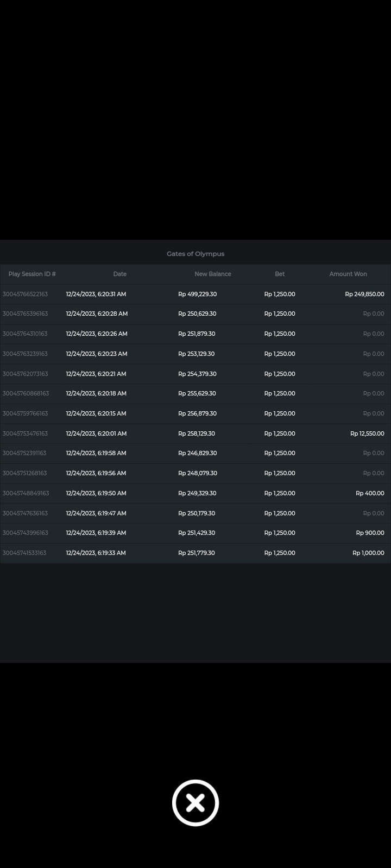
Task: Open play session 30045766522163
Action: point(25,294)
